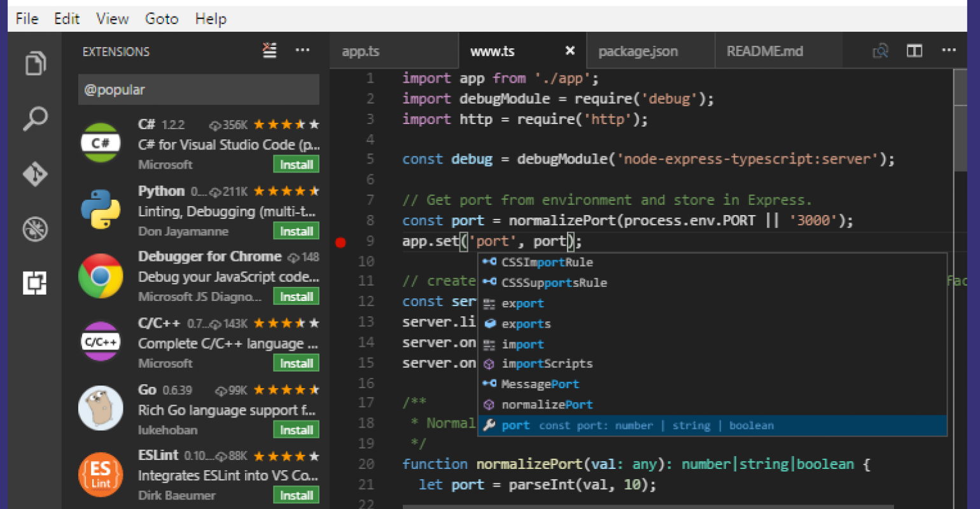The width and height of the screenshot is (980, 509).
Task: Click 'Linting, Debugging (multi-t...' description
Action: pyautogui.click(x=227, y=211)
